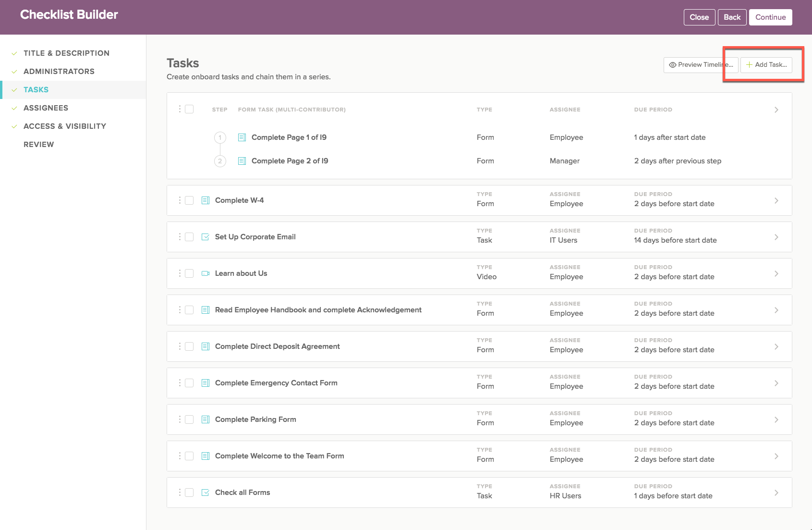812x530 pixels.
Task: Click form icon beside Complete Page 1 of I9
Action: click(x=242, y=137)
